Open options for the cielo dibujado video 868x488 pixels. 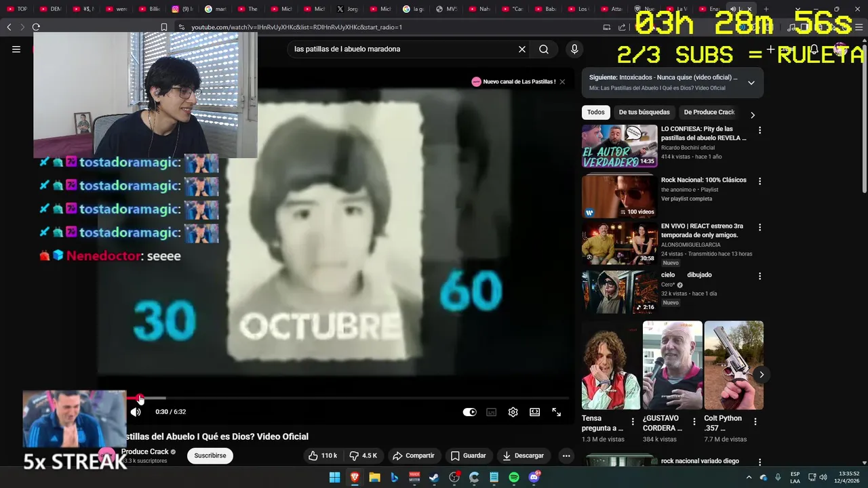coord(759,277)
